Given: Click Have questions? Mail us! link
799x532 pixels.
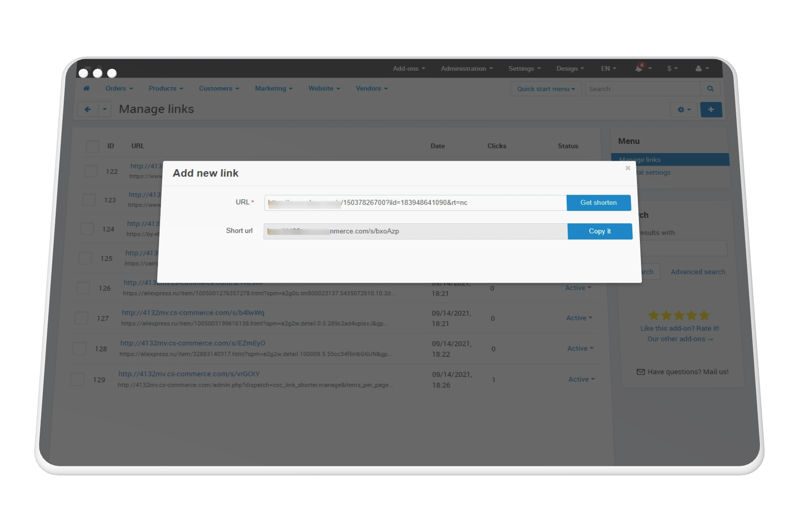Looking at the screenshot, I should (683, 372).
